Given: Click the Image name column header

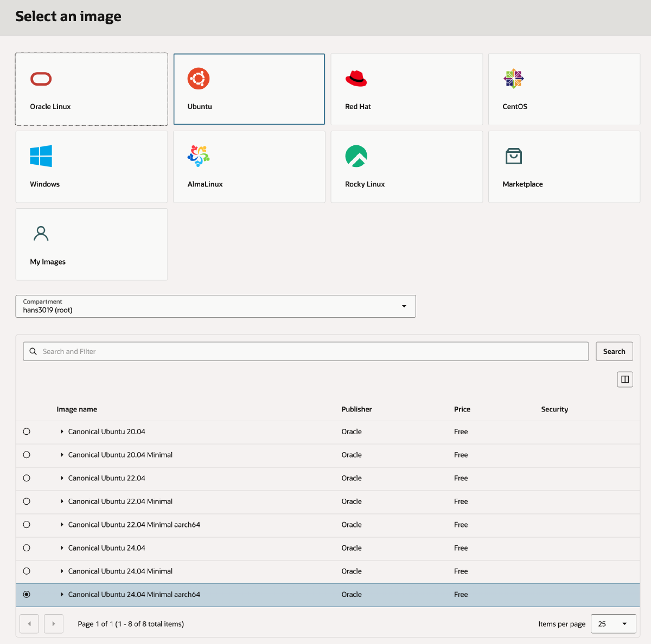Looking at the screenshot, I should pos(77,409).
